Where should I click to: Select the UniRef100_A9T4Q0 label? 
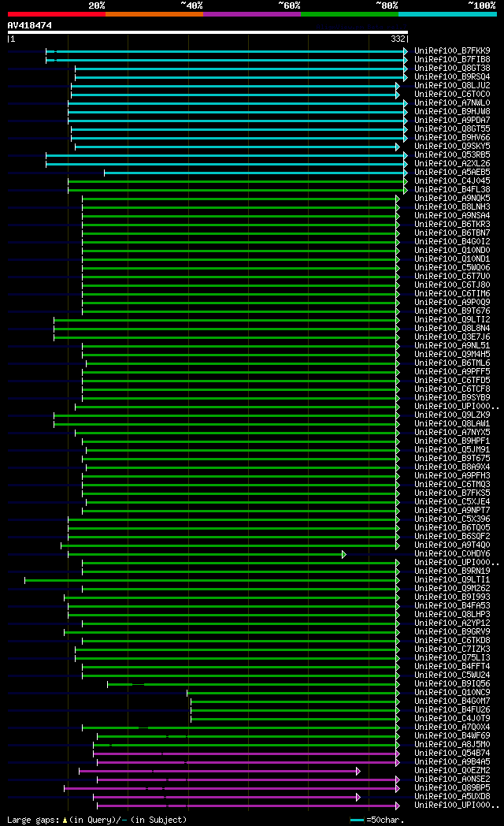tap(452, 545)
